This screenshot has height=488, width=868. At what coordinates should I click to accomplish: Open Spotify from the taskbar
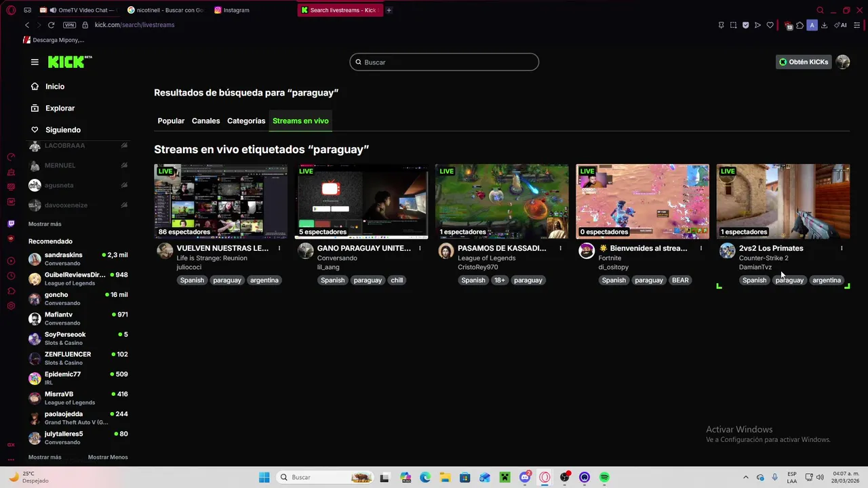coord(604,477)
